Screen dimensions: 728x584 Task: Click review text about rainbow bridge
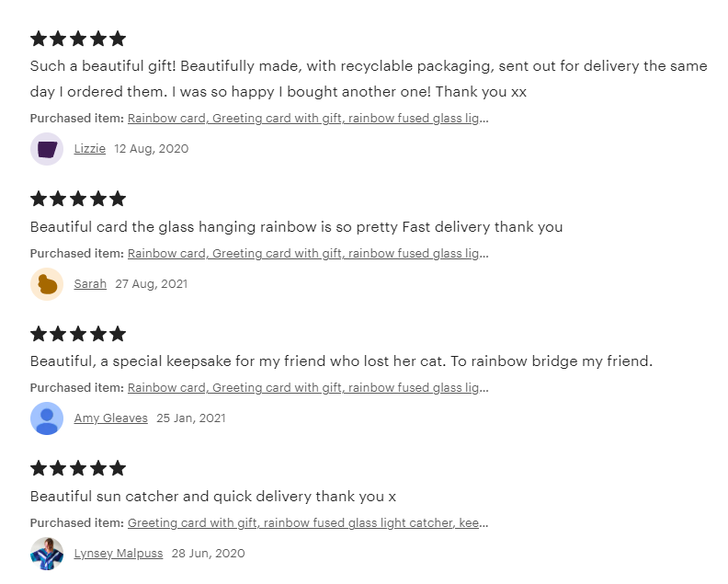pyautogui.click(x=341, y=361)
